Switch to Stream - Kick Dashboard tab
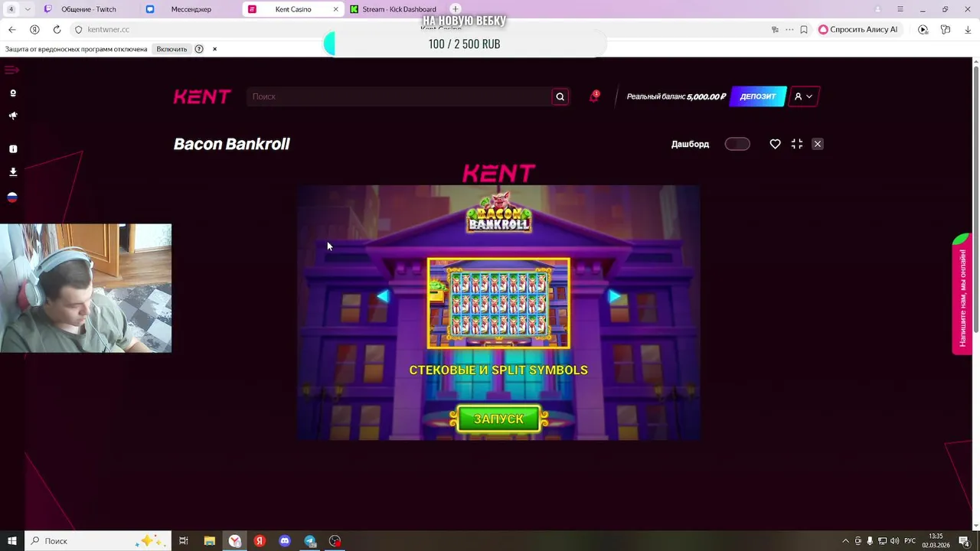 coord(394,9)
